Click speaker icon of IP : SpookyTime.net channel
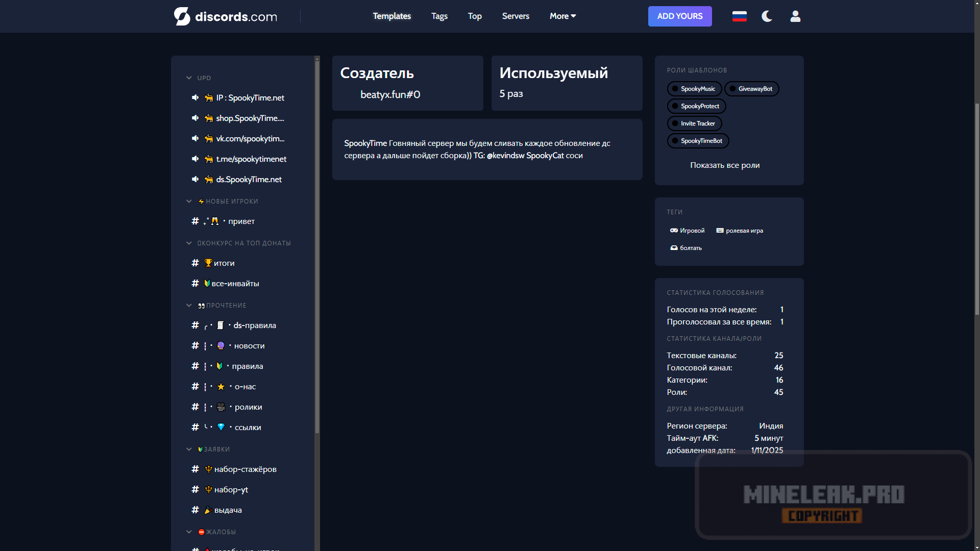Viewport: 980px width, 551px height. 195,97
